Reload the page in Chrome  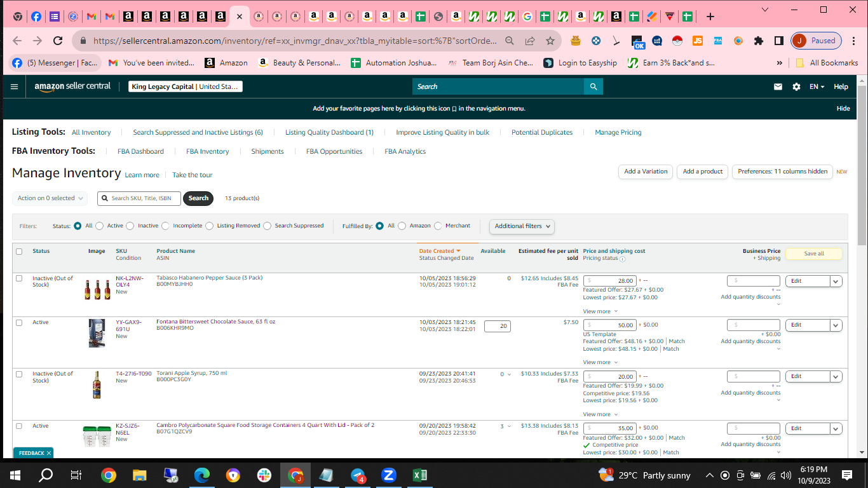coord(58,41)
